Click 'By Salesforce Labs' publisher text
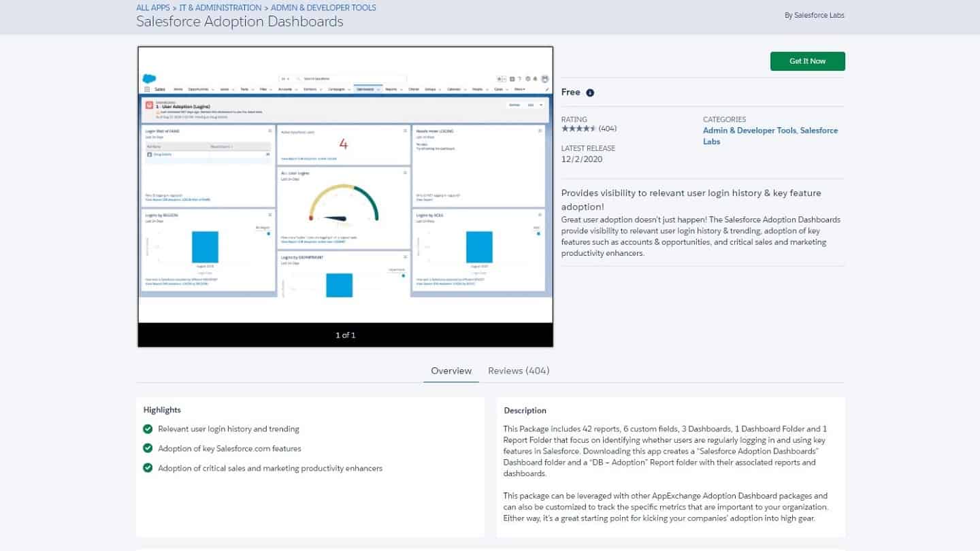The image size is (980, 551). pos(815,15)
